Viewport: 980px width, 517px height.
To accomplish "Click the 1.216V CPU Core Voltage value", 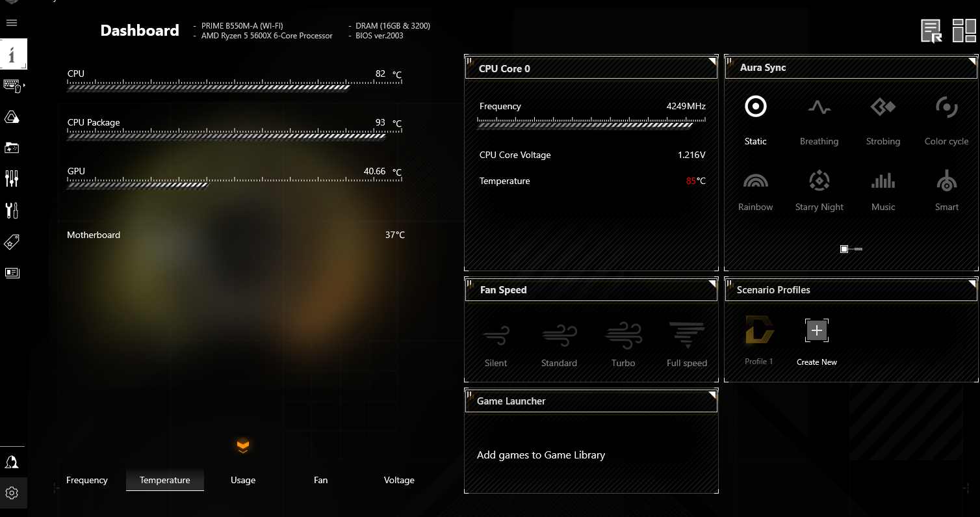I will (691, 155).
